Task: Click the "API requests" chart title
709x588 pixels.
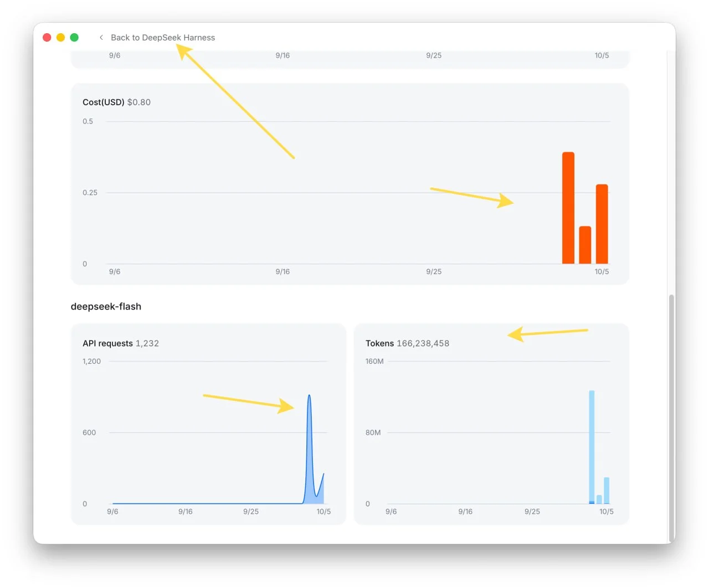Action: click(107, 343)
